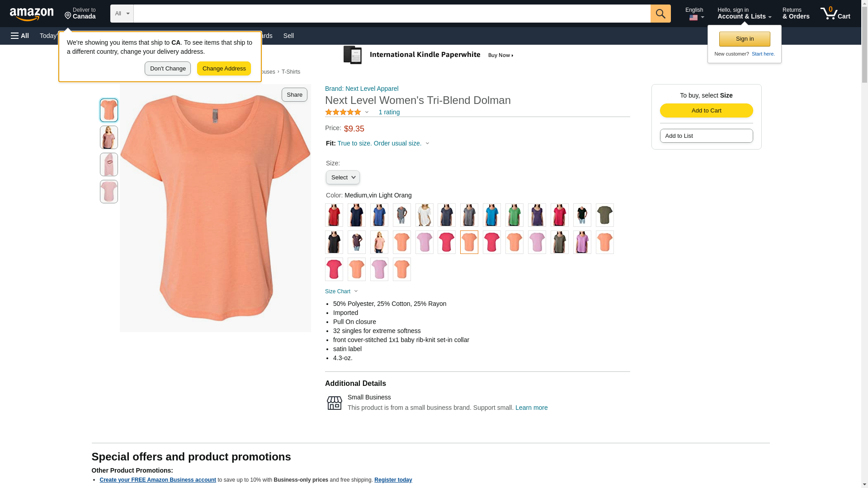This screenshot has width=868, height=488.
Task: Expand the fit information chevron
Action: click(427, 144)
